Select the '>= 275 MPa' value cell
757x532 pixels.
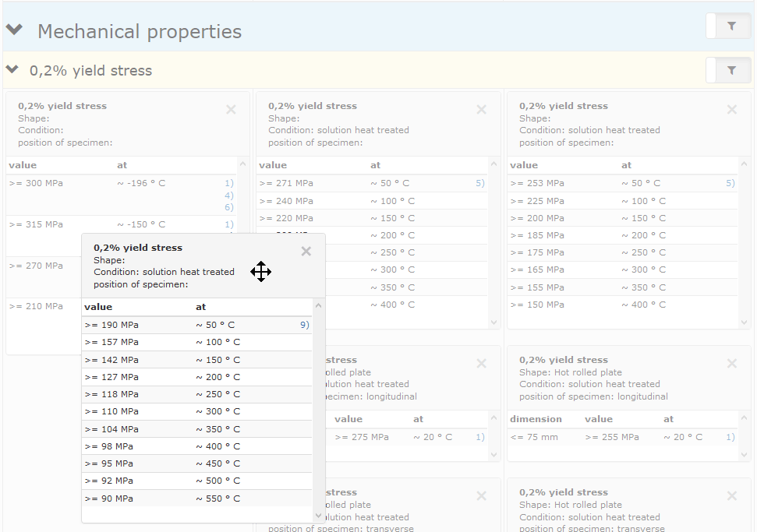tap(362, 437)
